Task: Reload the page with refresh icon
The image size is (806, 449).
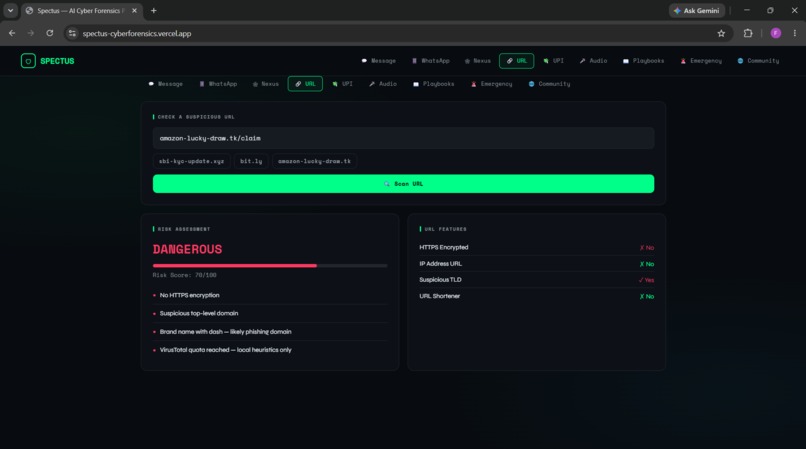Action: point(49,33)
